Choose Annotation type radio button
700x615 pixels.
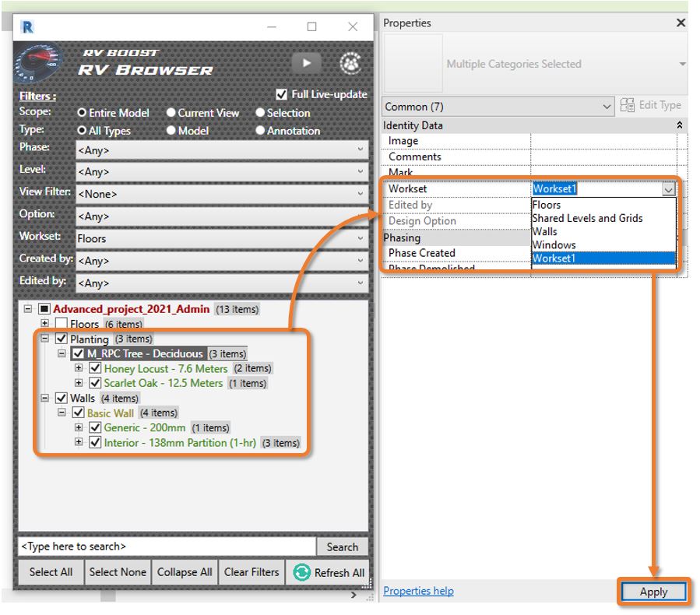tap(260, 130)
